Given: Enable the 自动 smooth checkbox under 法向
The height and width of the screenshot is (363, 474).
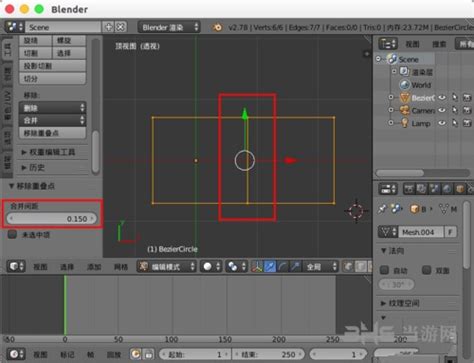Looking at the screenshot, I should click(x=384, y=270).
